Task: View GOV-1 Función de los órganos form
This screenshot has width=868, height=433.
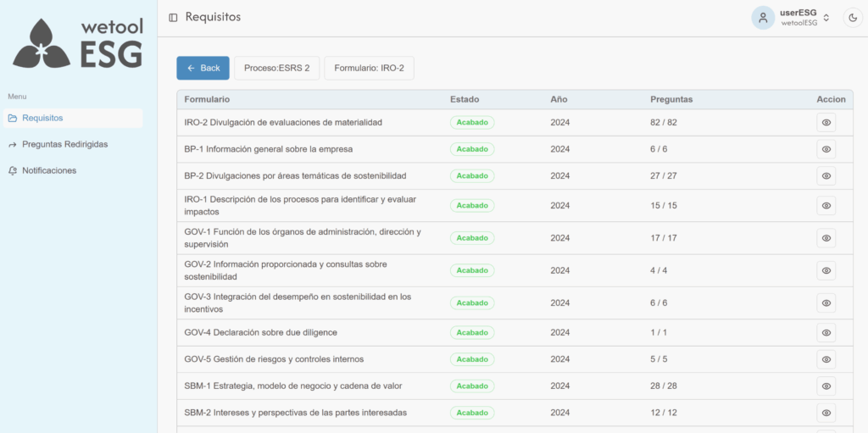Action: [826, 238]
